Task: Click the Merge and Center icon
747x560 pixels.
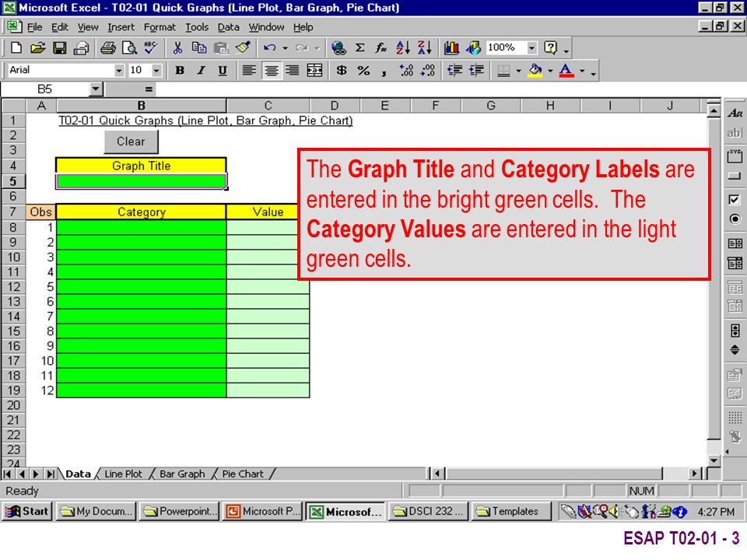Action: (x=314, y=71)
